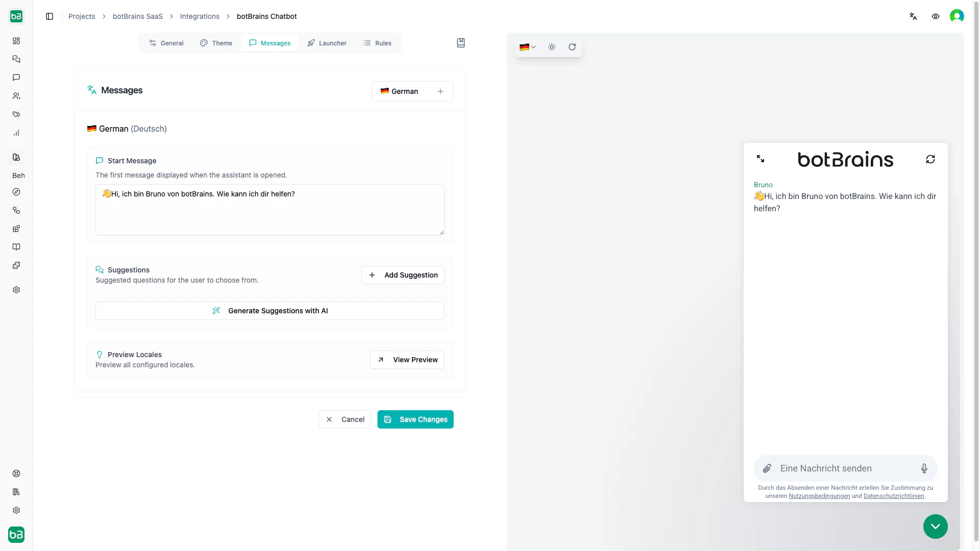Click the microphone icon in chat input

(x=924, y=468)
